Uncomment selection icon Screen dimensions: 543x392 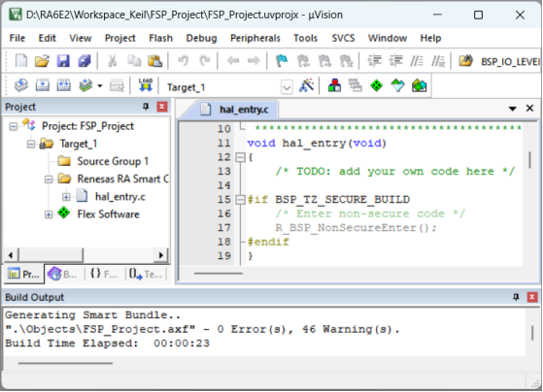tap(438, 61)
